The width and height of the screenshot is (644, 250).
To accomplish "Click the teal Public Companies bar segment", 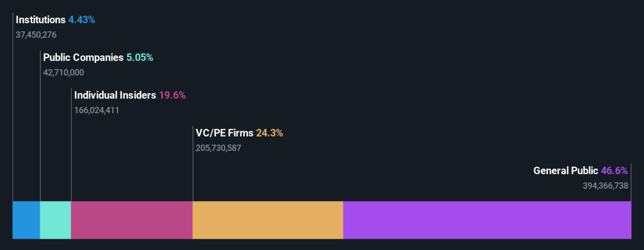I will coord(55,220).
